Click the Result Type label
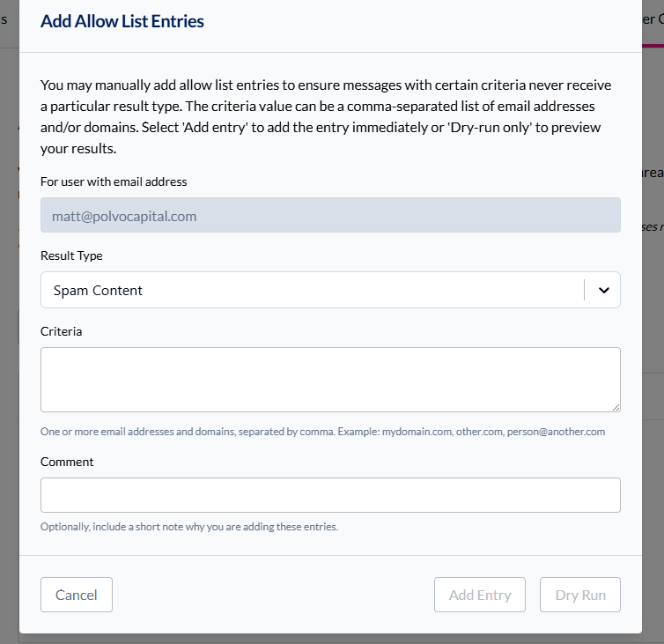 coord(71,255)
